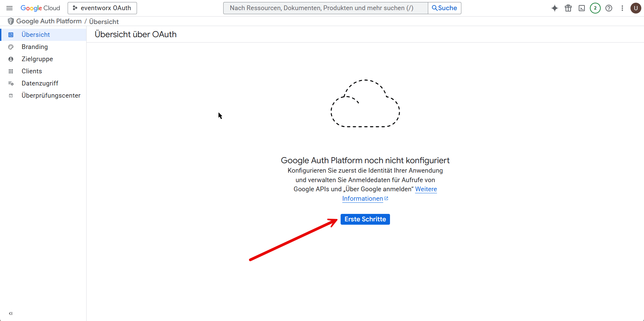
Task: Click the Übersicht breadcrumb text
Action: click(104, 22)
